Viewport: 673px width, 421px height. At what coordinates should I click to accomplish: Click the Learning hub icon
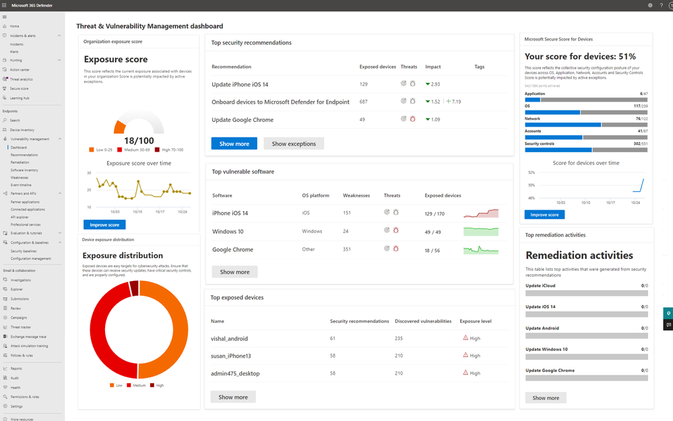click(x=5, y=98)
